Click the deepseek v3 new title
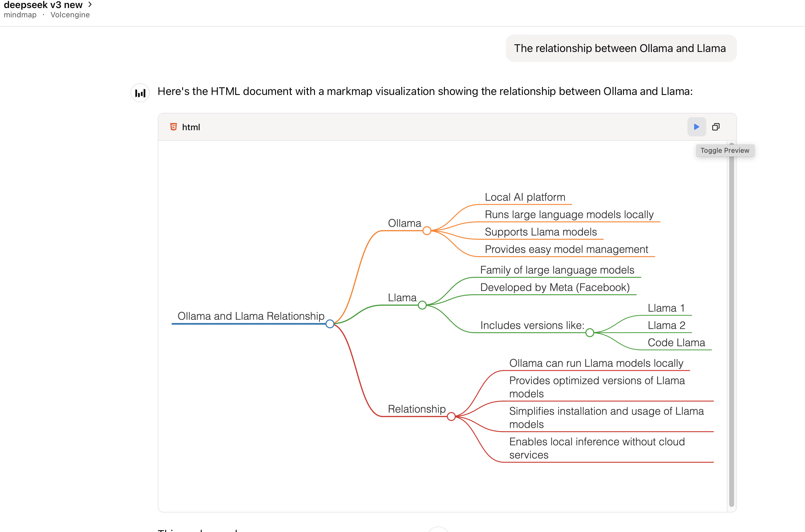The height and width of the screenshot is (532, 805). (43, 5)
